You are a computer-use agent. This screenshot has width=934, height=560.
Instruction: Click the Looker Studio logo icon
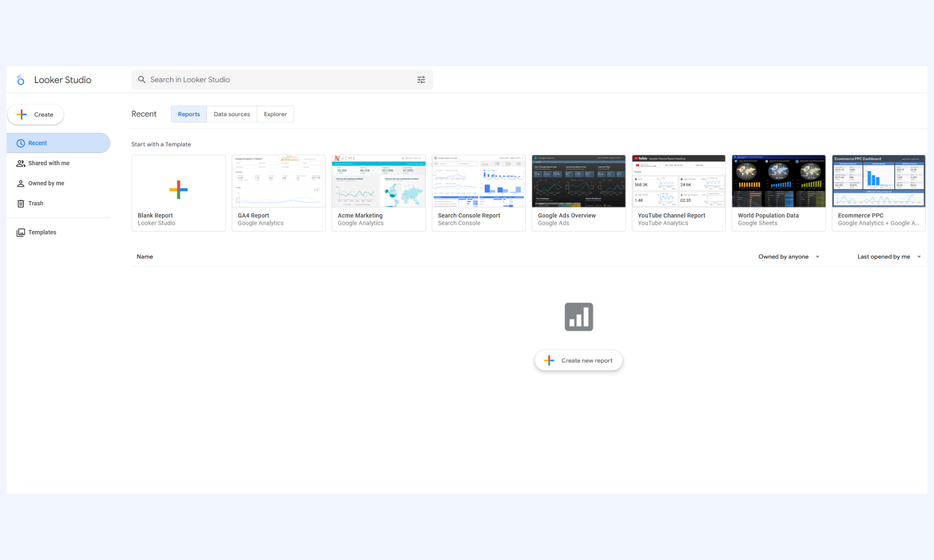21,80
